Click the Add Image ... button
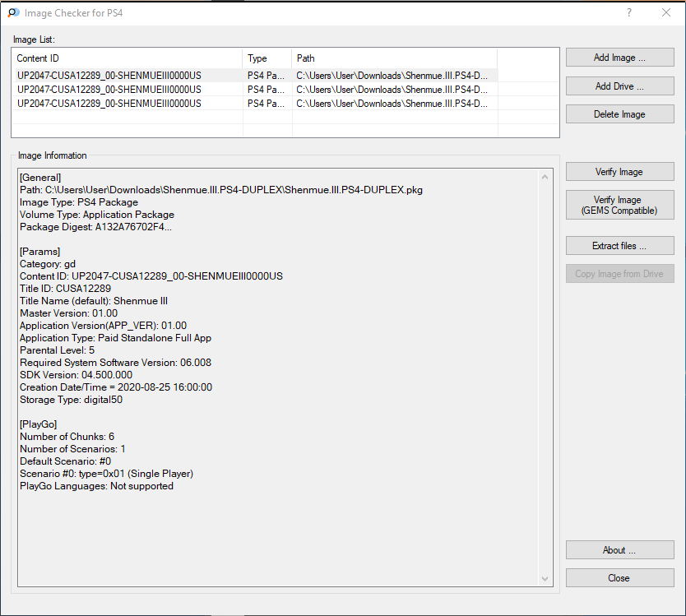Screen dimensions: 686x616 (x=619, y=58)
